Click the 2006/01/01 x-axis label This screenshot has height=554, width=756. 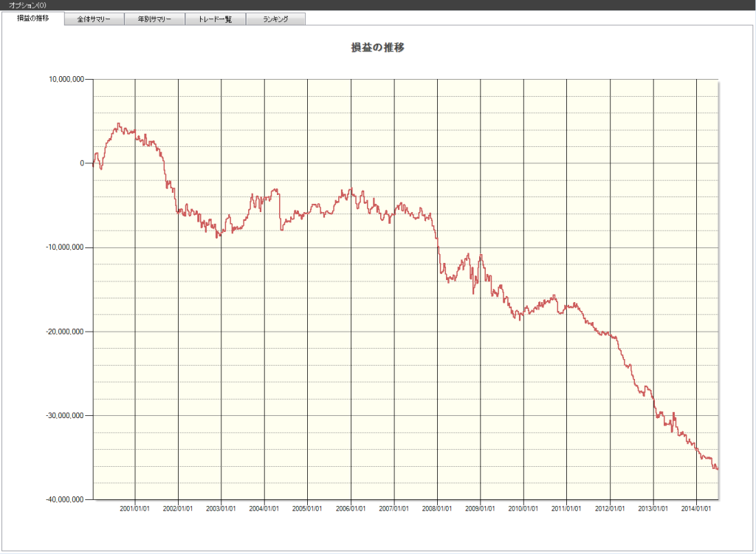351,509
